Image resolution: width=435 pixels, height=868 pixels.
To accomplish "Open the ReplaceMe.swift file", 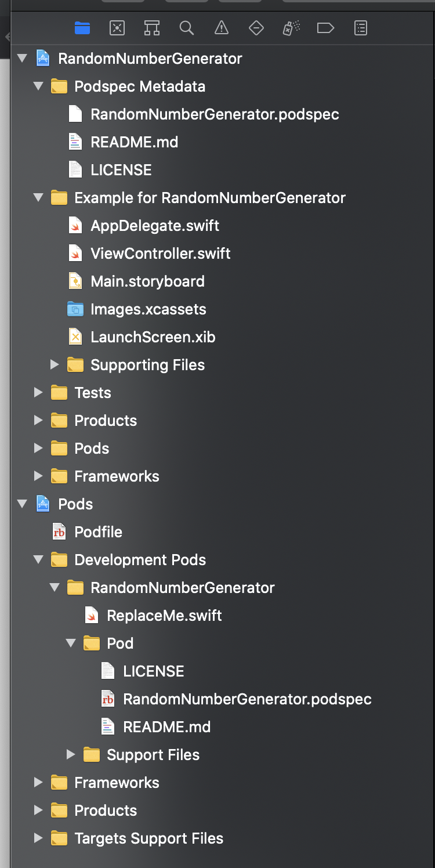I will (164, 616).
